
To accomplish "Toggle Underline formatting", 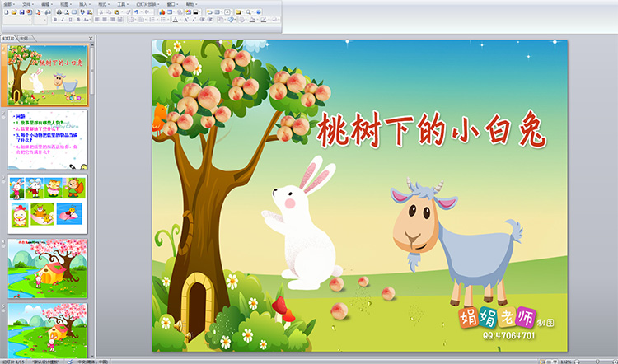I will (x=70, y=20).
